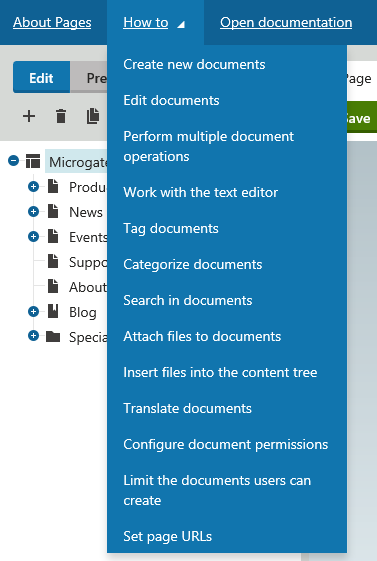Screen dimensions: 377x561
Task: Click the Support page icon
Action: point(53,262)
